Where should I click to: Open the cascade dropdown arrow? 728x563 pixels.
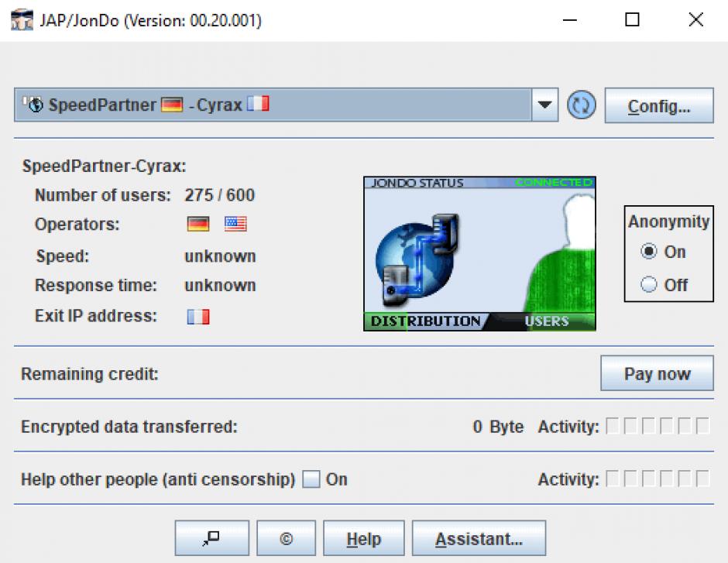tap(544, 105)
